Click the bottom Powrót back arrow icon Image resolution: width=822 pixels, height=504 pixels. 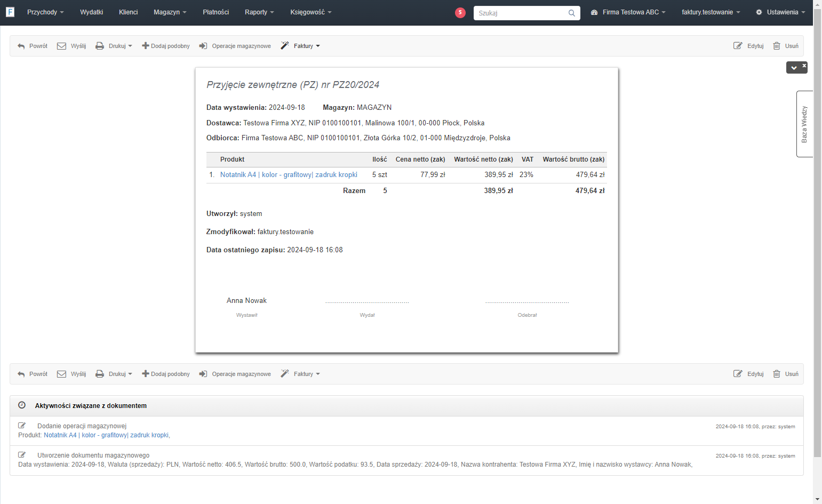pyautogui.click(x=21, y=374)
